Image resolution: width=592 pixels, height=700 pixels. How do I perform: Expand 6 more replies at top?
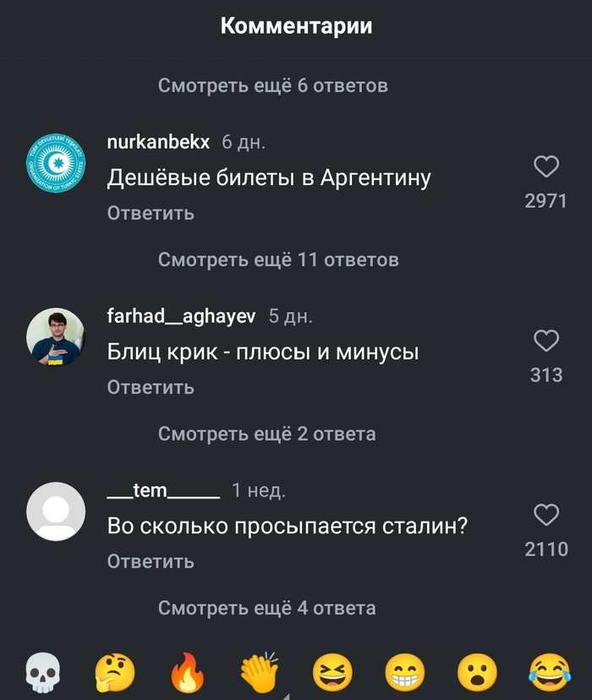pyautogui.click(x=272, y=85)
